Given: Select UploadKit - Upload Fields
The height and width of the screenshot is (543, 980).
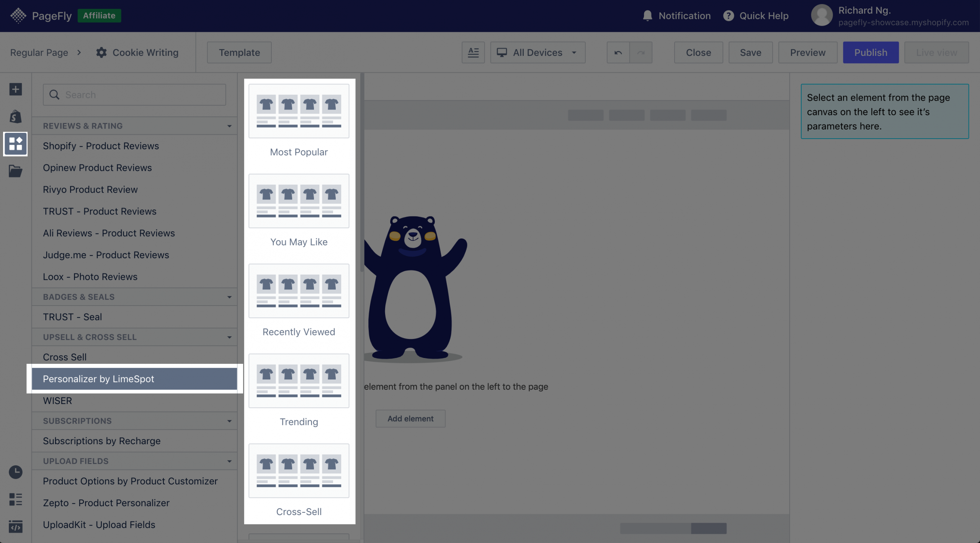Looking at the screenshot, I should click(x=134, y=525).
